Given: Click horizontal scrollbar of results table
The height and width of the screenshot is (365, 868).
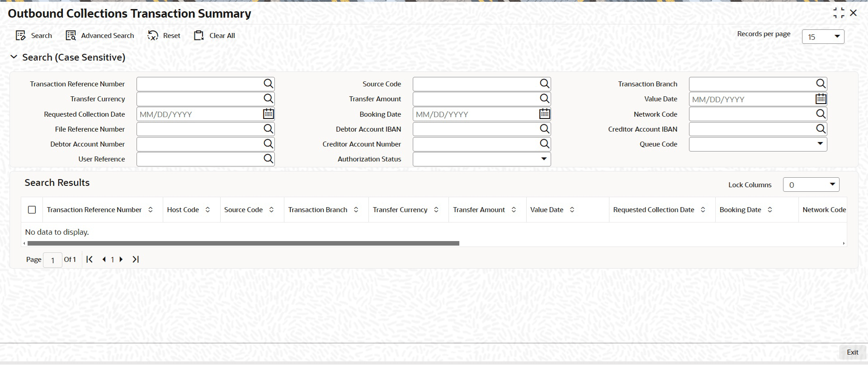Looking at the screenshot, I should pyautogui.click(x=243, y=243).
